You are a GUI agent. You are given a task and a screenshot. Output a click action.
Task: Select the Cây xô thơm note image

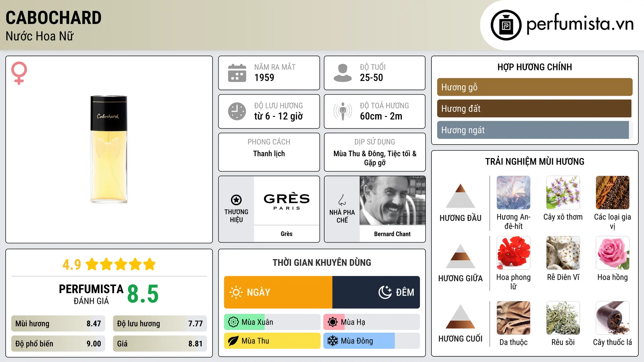563,193
